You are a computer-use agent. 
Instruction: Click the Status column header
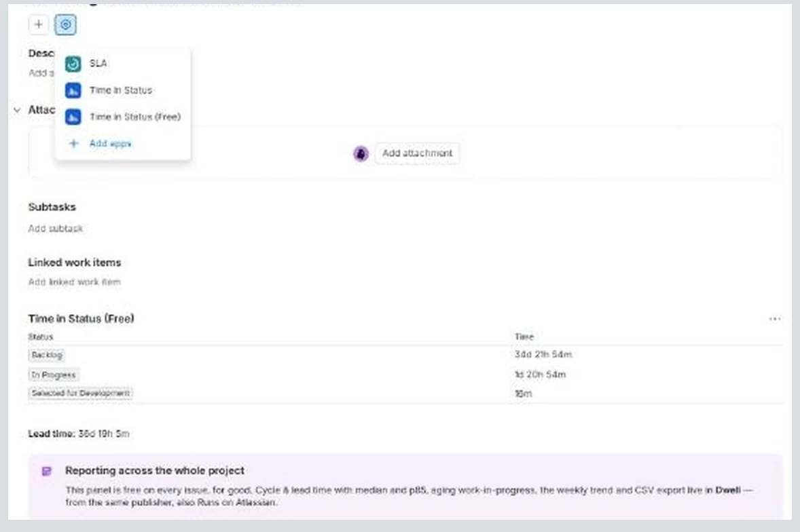tap(41, 337)
